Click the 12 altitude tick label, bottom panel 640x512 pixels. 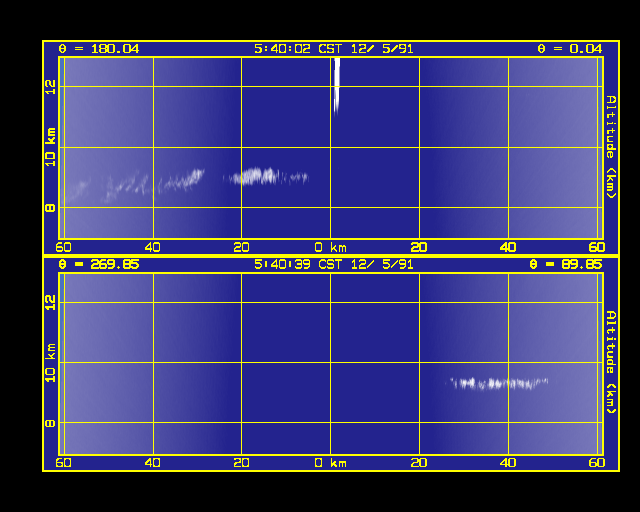click(50, 303)
